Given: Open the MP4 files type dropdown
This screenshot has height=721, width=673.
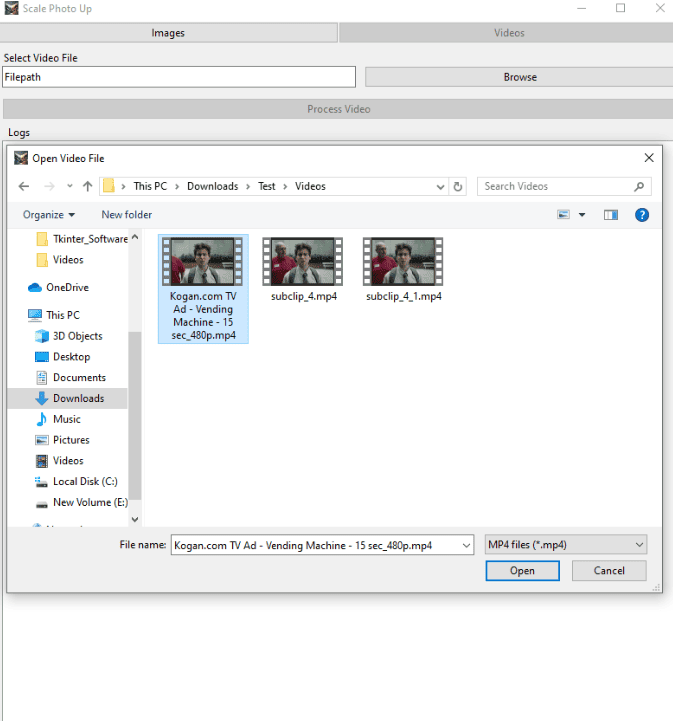Looking at the screenshot, I should tap(566, 545).
